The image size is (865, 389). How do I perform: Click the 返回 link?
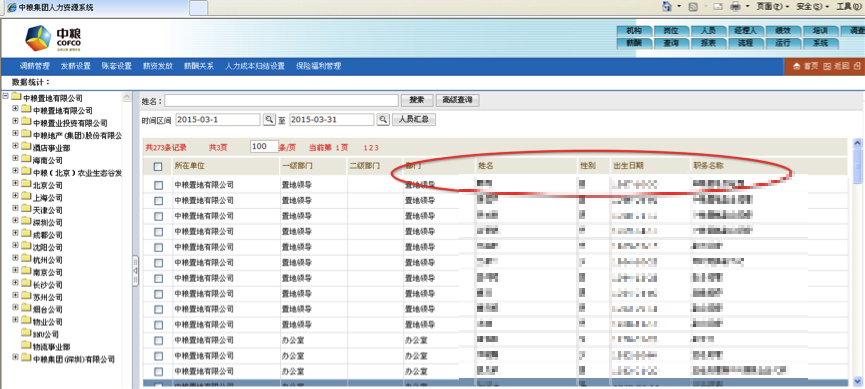click(841, 66)
